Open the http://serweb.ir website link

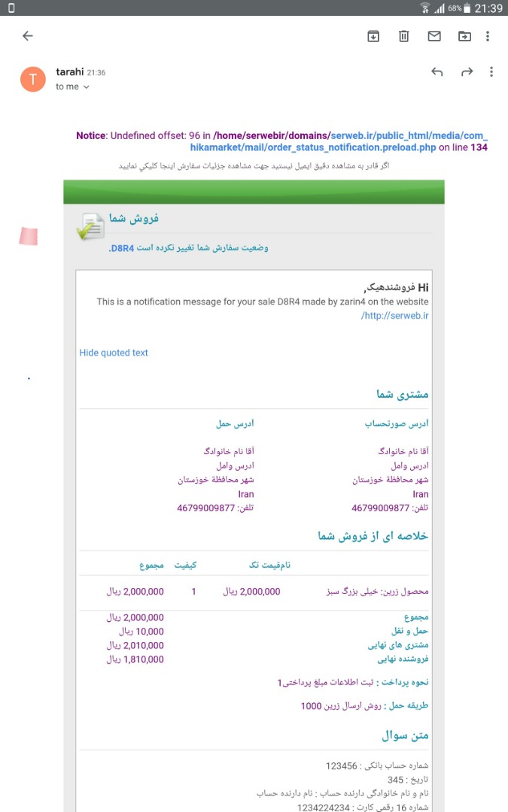(395, 315)
